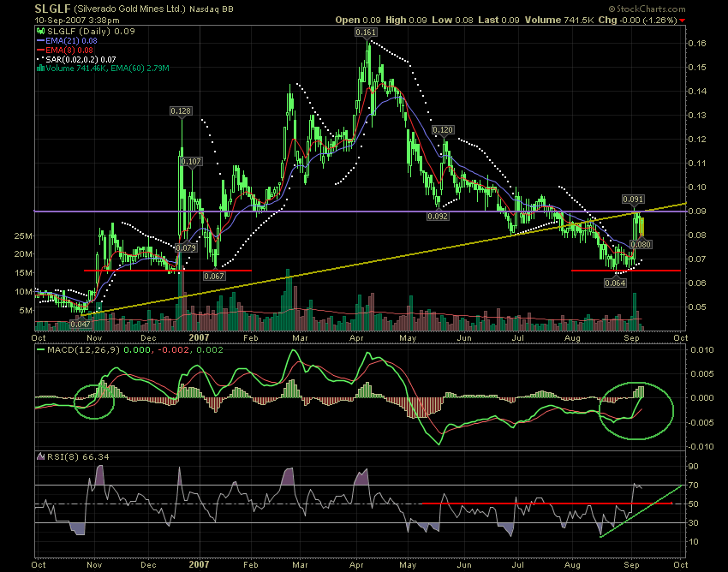Click the 0.080 price label
The height and width of the screenshot is (572, 728).
641,244
